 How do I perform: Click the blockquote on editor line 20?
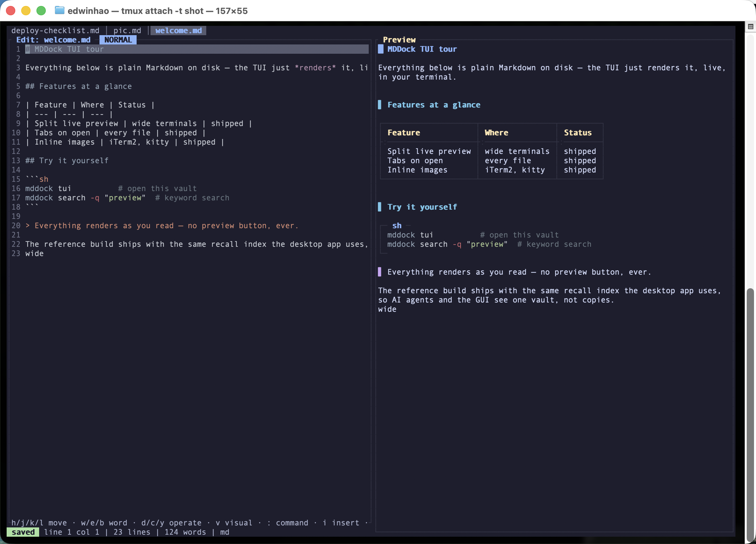click(162, 226)
